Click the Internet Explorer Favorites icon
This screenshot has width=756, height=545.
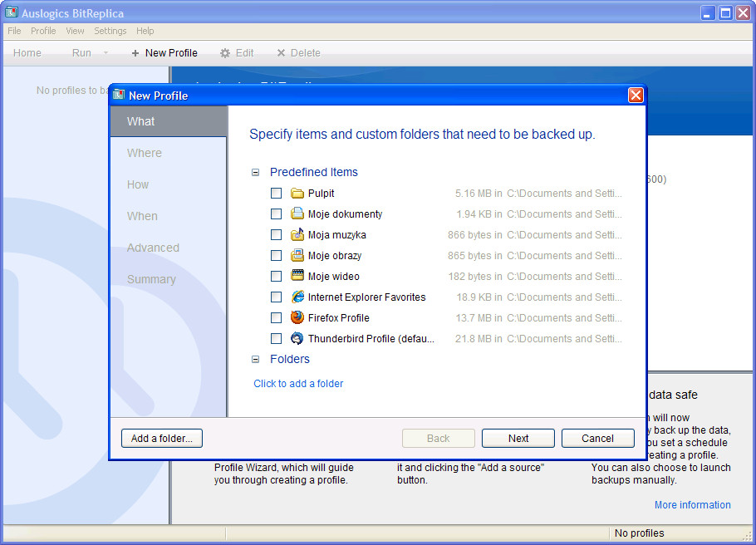click(x=297, y=297)
